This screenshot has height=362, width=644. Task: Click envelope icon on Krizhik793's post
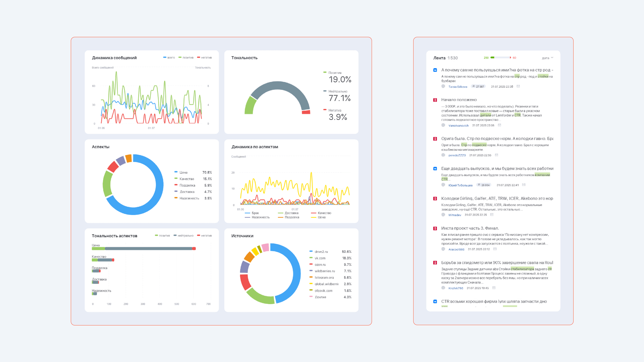pos(494,288)
